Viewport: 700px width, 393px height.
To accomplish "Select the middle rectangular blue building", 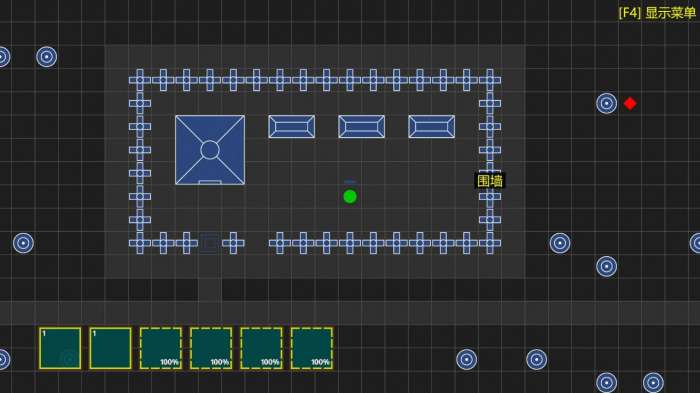I will (362, 126).
